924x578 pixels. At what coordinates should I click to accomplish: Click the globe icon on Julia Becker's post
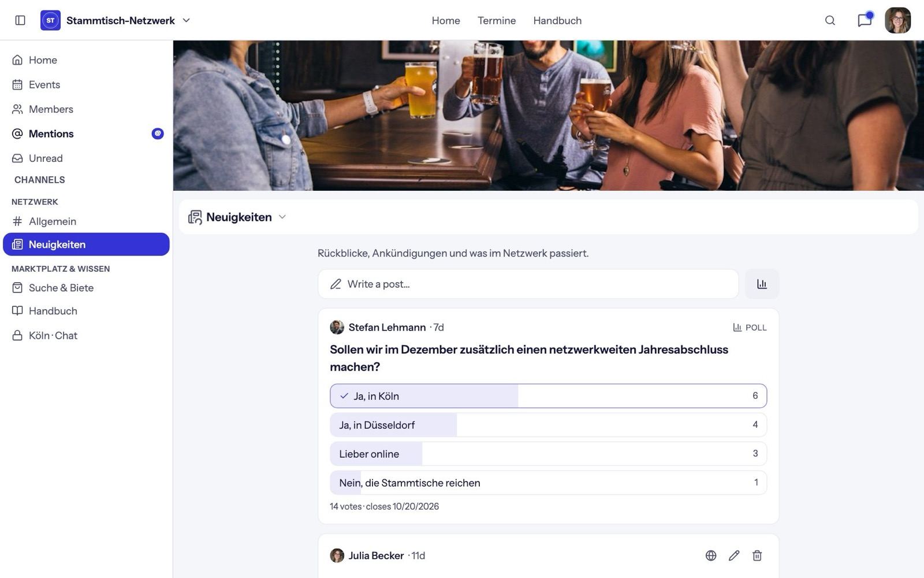[711, 555]
